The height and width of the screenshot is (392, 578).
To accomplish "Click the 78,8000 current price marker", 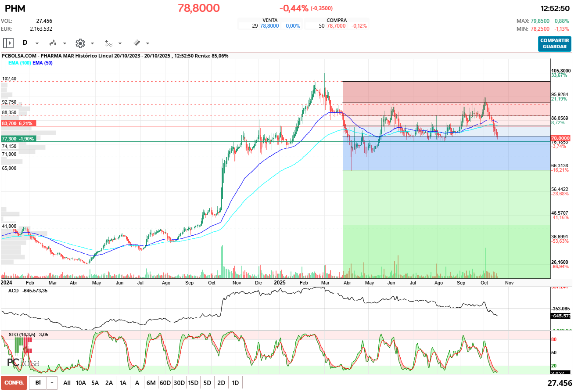I will point(560,138).
